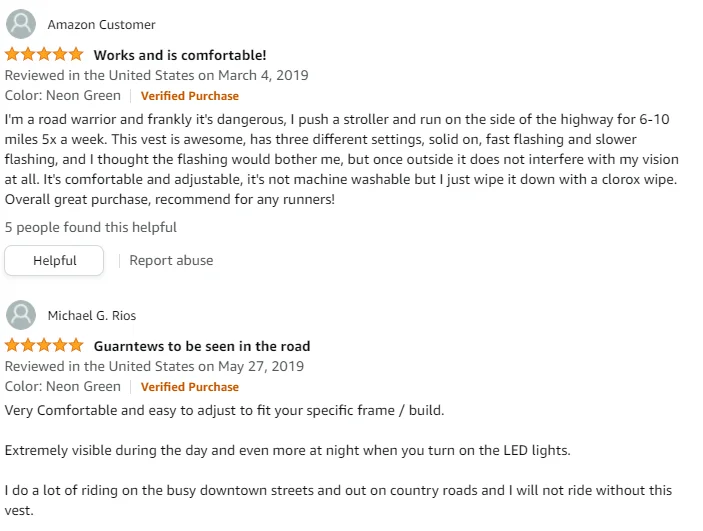Open the Amazon Customer reviewer profile name

click(101, 24)
